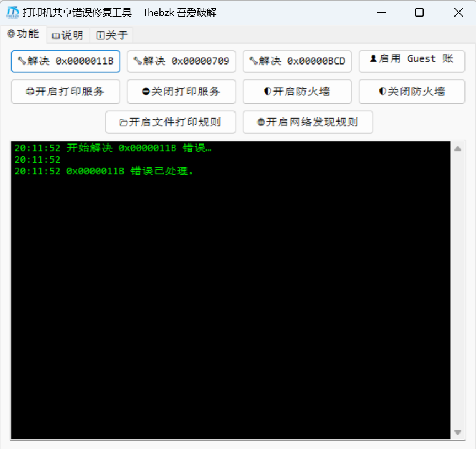Click the 解决 0x00000BCD fix button
Image resolution: width=476 pixels, height=449 pixels.
tap(297, 61)
